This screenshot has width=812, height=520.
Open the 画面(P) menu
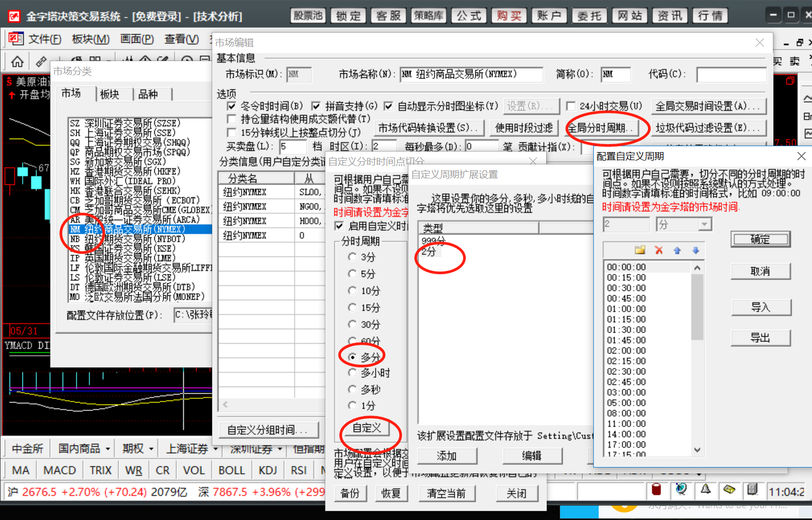[x=137, y=39]
